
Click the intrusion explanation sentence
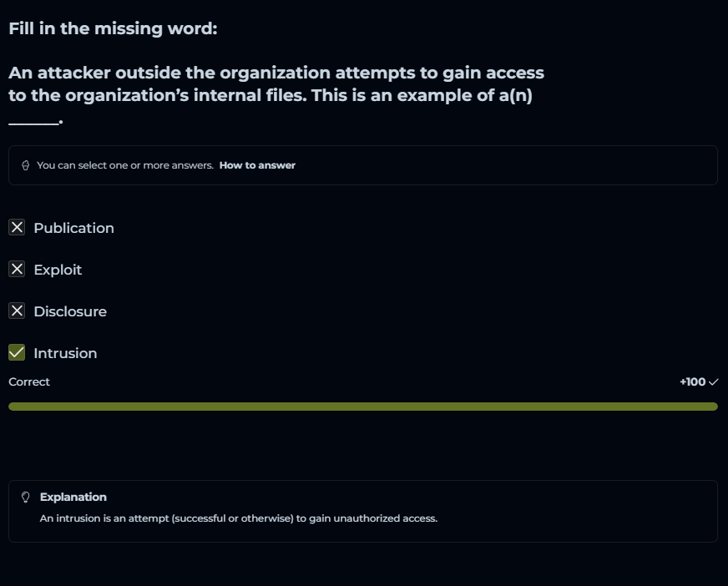239,518
